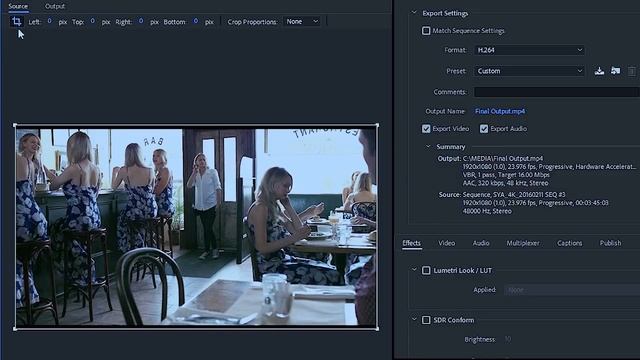Switch to the Source tab
The height and width of the screenshot is (360, 640).
click(18, 6)
